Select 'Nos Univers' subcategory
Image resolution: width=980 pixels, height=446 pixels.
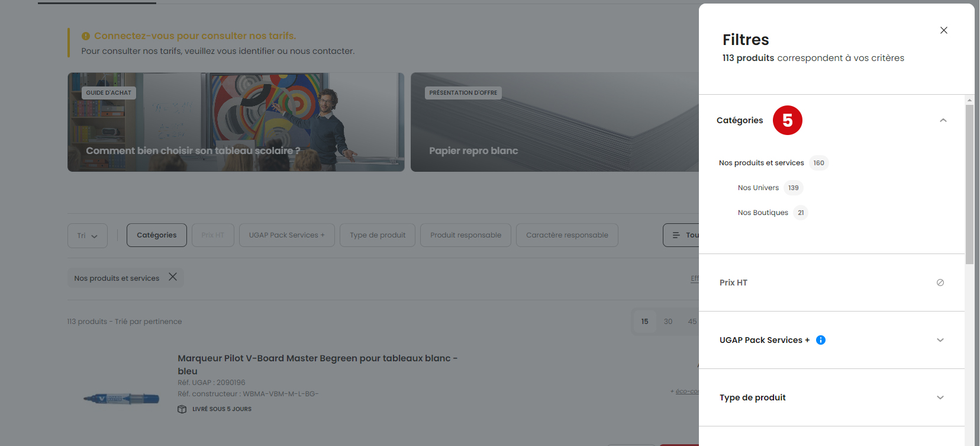[758, 188]
